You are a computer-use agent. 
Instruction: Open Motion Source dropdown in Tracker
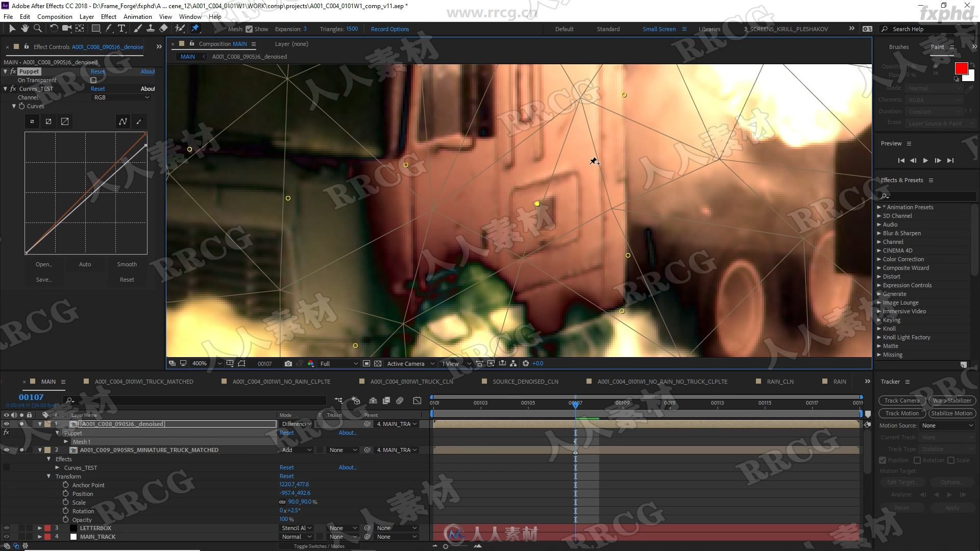pos(948,425)
